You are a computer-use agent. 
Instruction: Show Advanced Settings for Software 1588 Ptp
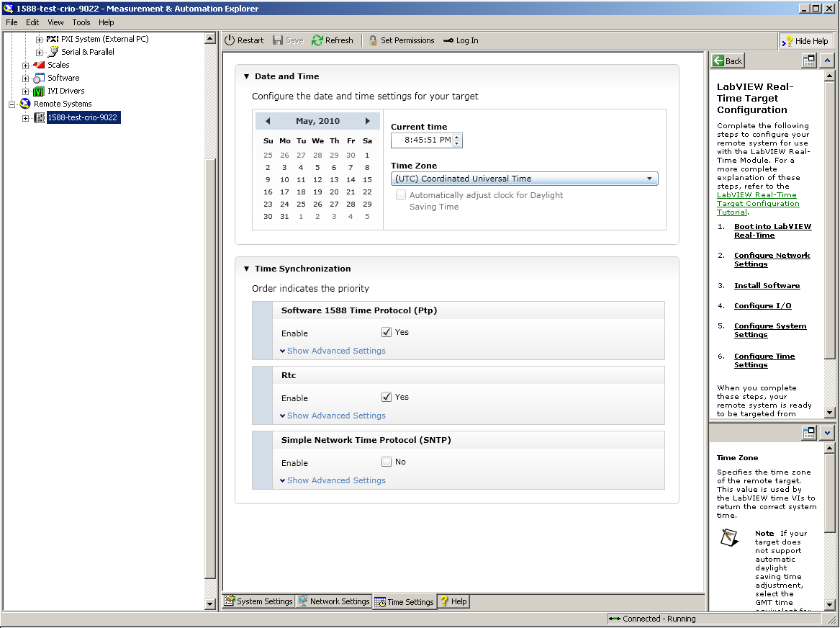[333, 351]
